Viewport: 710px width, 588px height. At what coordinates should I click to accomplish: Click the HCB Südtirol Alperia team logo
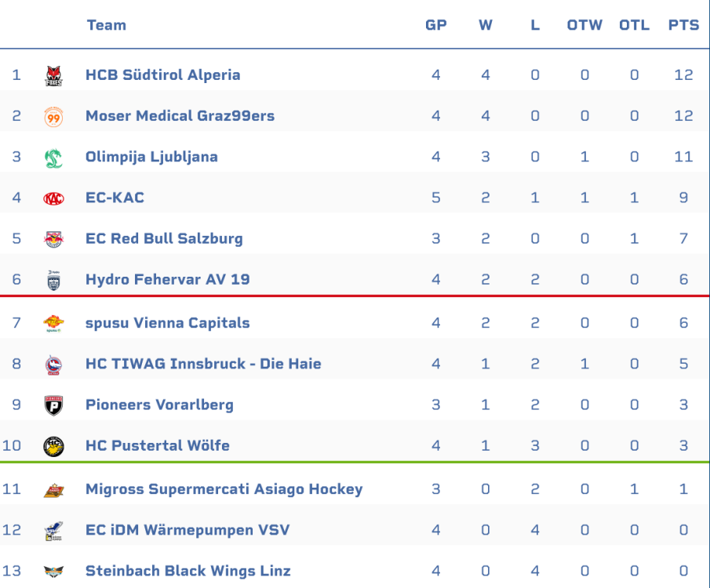coord(53,75)
